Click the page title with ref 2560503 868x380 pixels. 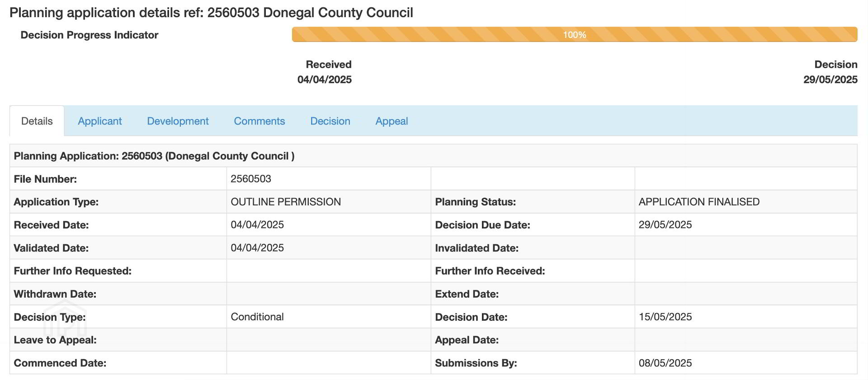point(211,13)
